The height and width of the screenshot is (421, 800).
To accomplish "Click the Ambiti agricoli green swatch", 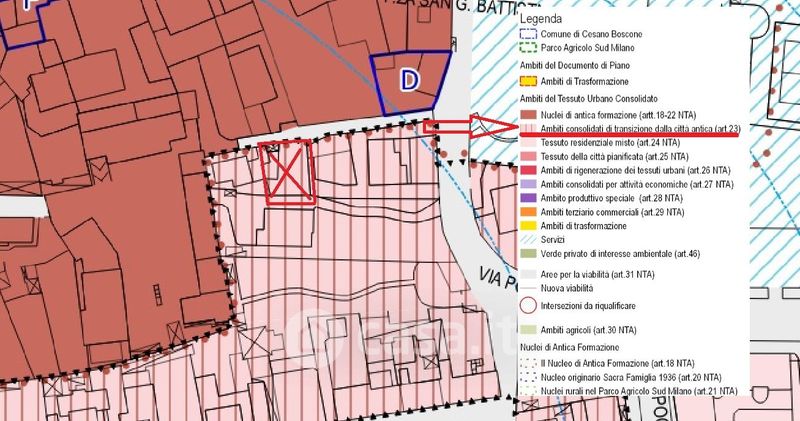I will (527, 329).
